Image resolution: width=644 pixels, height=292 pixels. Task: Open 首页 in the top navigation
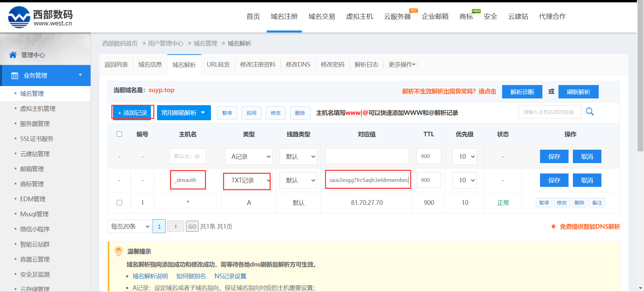coord(253,16)
